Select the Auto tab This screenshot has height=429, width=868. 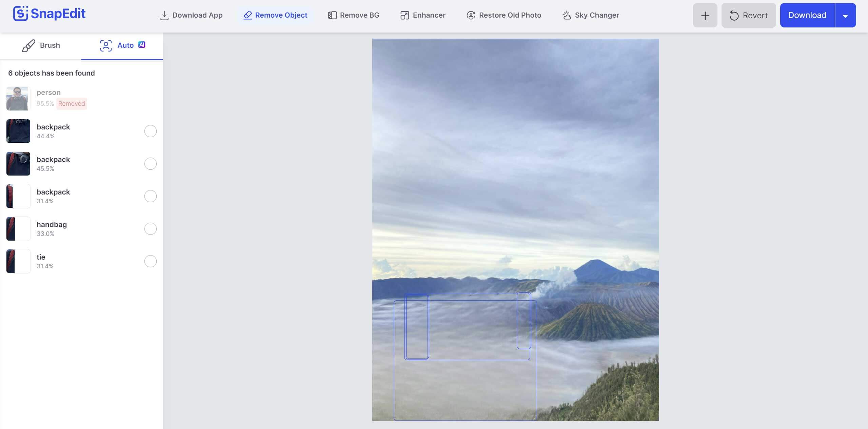[x=122, y=45]
